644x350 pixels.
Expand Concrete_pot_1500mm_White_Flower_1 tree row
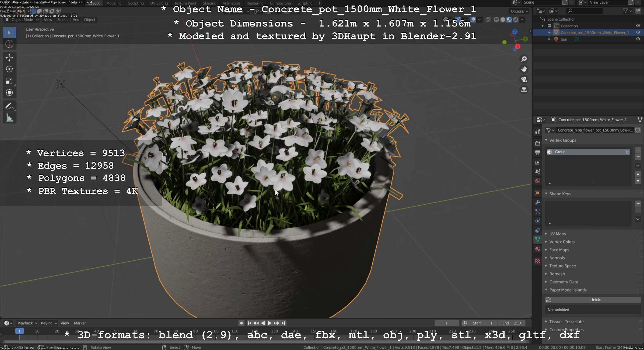[549, 33]
